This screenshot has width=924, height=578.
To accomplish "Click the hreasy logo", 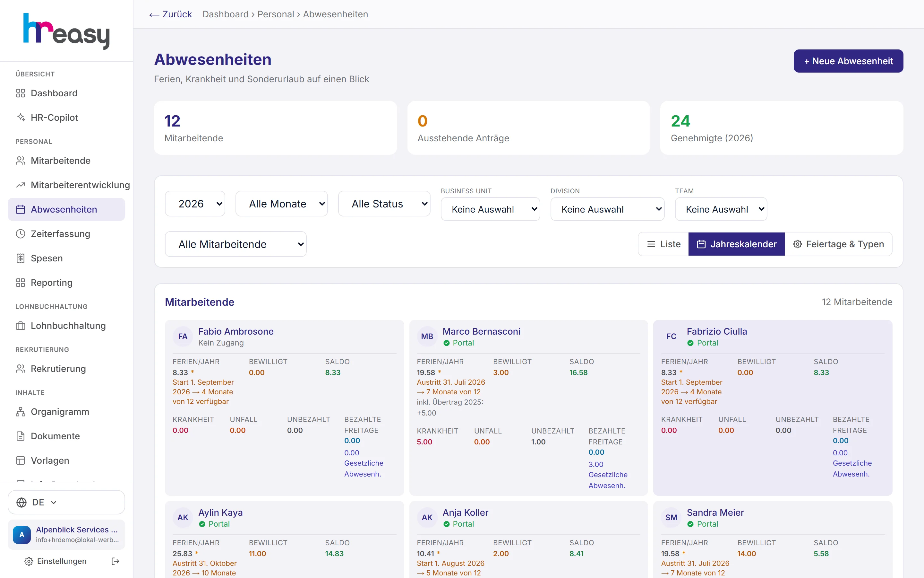I will pyautogui.click(x=66, y=31).
